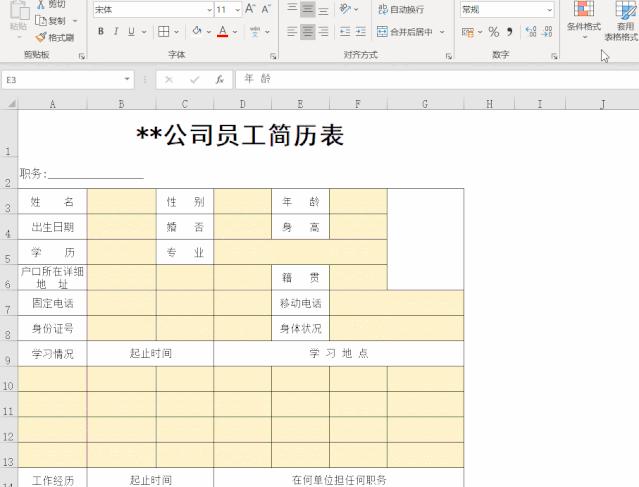
Task: Open Clipboard (剪贴板) dialog launcher
Action: pyautogui.click(x=82, y=56)
